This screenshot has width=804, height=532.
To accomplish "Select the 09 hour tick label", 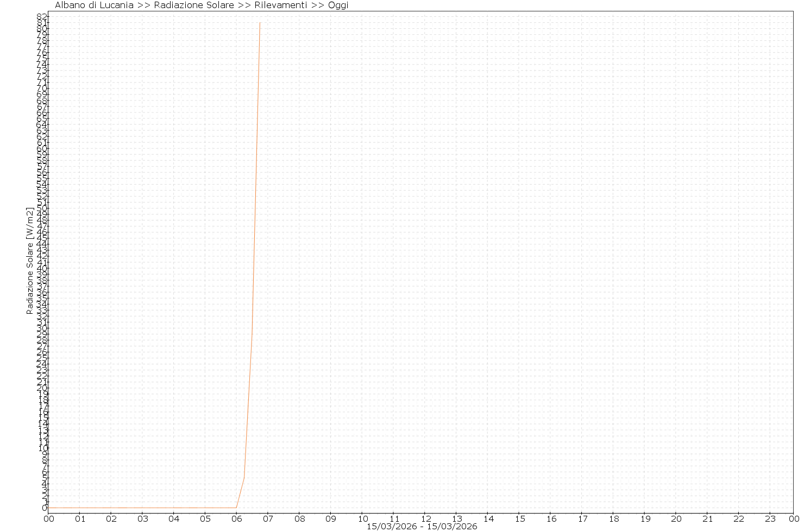I will pos(330,518).
